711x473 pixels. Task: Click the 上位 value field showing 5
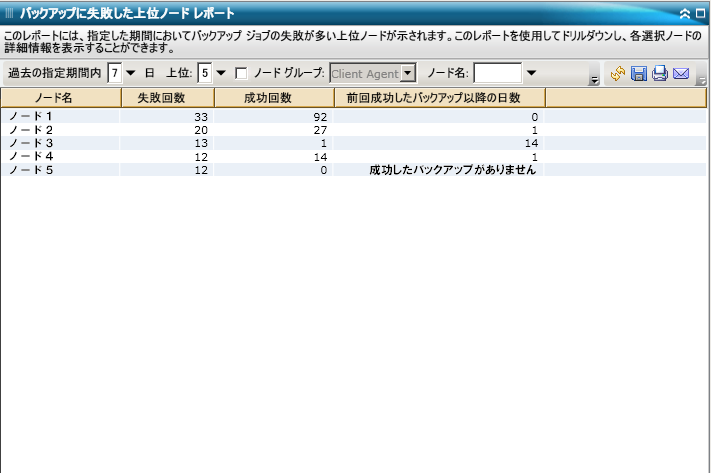click(x=205, y=73)
